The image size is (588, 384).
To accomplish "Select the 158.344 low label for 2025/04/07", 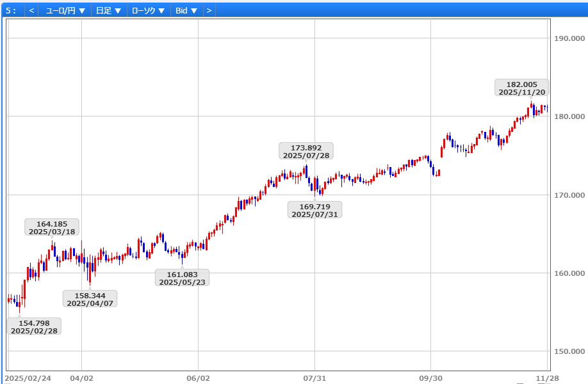I will (x=90, y=299).
